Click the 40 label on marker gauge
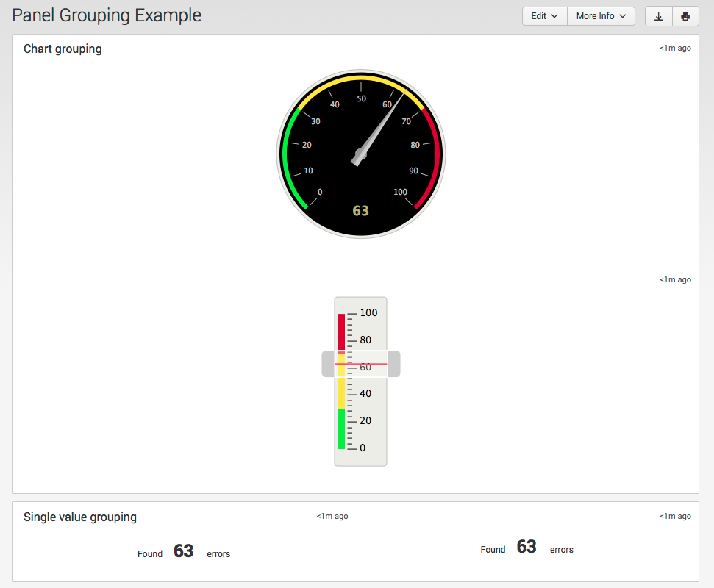The width and height of the screenshot is (714, 588). [365, 393]
